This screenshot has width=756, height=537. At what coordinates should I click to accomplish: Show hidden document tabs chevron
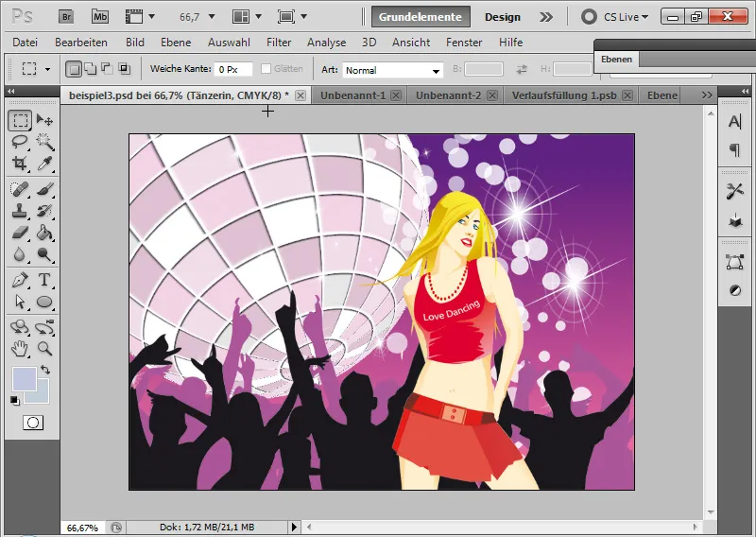point(706,95)
